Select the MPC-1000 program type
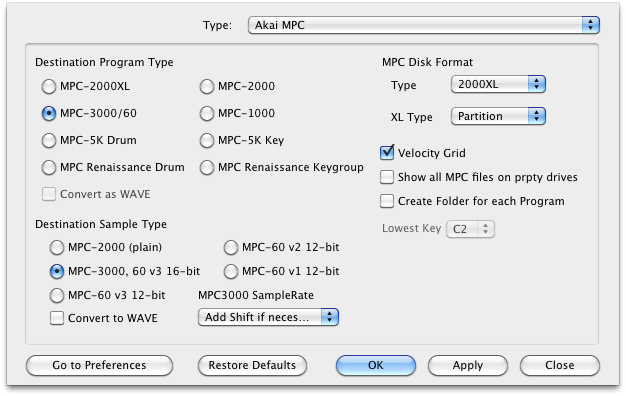The width and height of the screenshot is (626, 396). coord(207,113)
